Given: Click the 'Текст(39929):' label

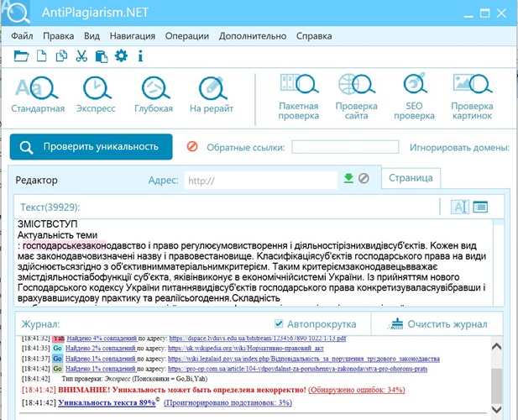Looking at the screenshot, I should click(x=50, y=207).
